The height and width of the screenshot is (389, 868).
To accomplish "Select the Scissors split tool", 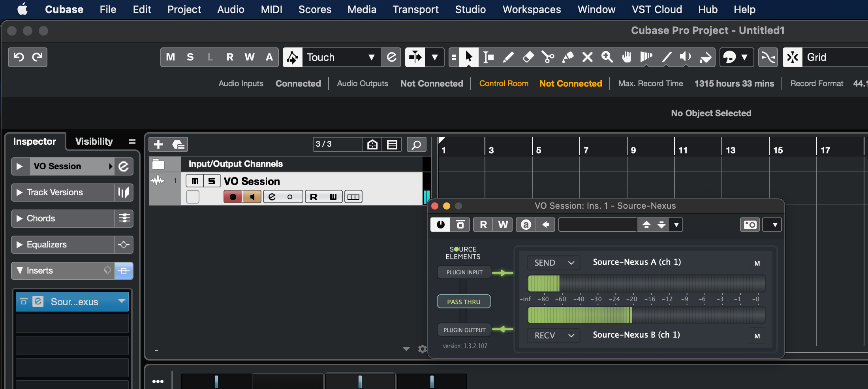I will point(548,57).
